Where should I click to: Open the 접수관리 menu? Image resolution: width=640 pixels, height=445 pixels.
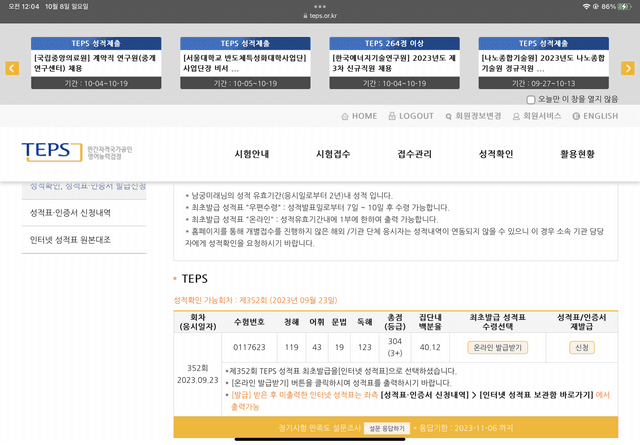[414, 154]
